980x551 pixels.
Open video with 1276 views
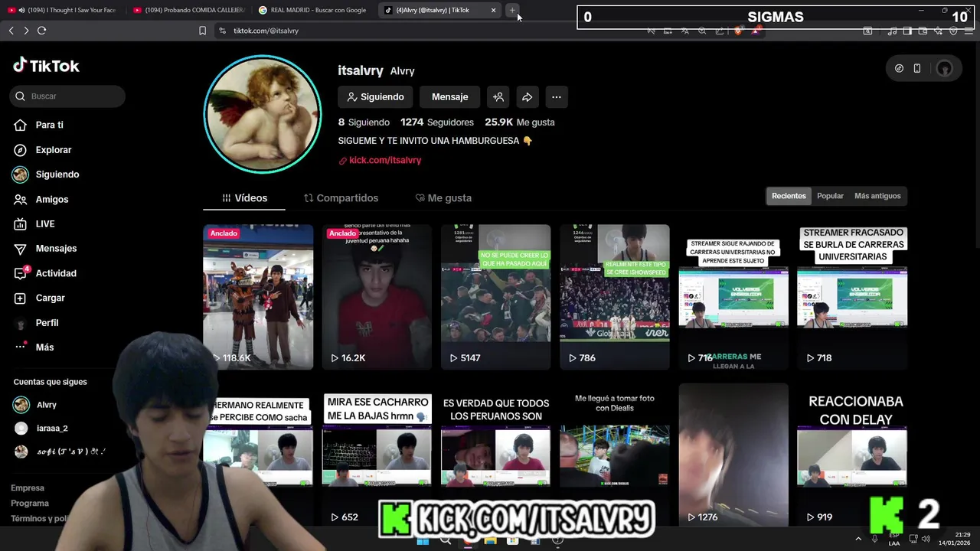(x=733, y=455)
